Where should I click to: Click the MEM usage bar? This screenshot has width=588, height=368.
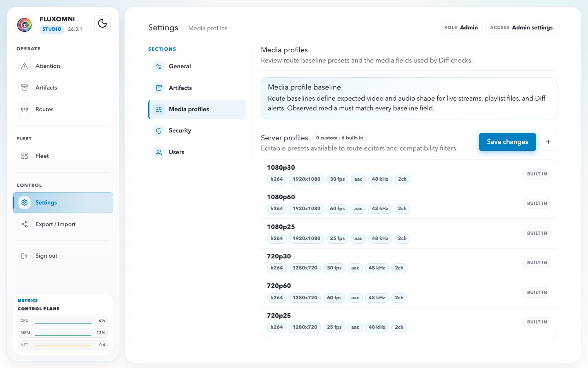(x=63, y=333)
